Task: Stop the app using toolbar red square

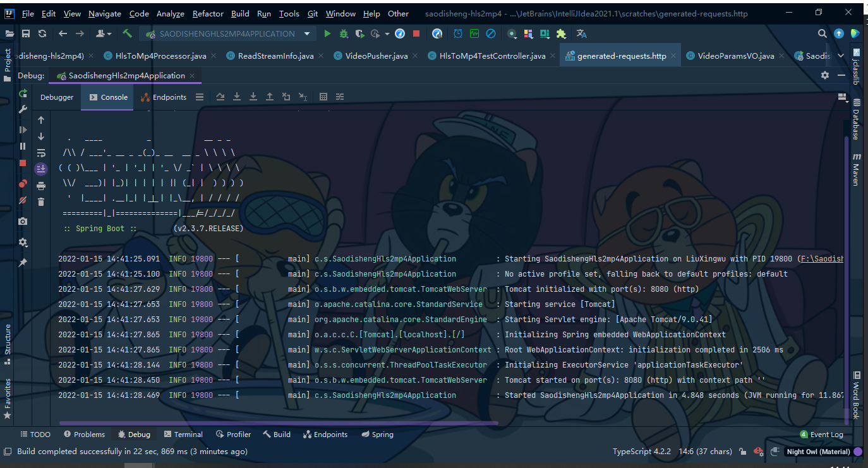Action: pos(416,33)
